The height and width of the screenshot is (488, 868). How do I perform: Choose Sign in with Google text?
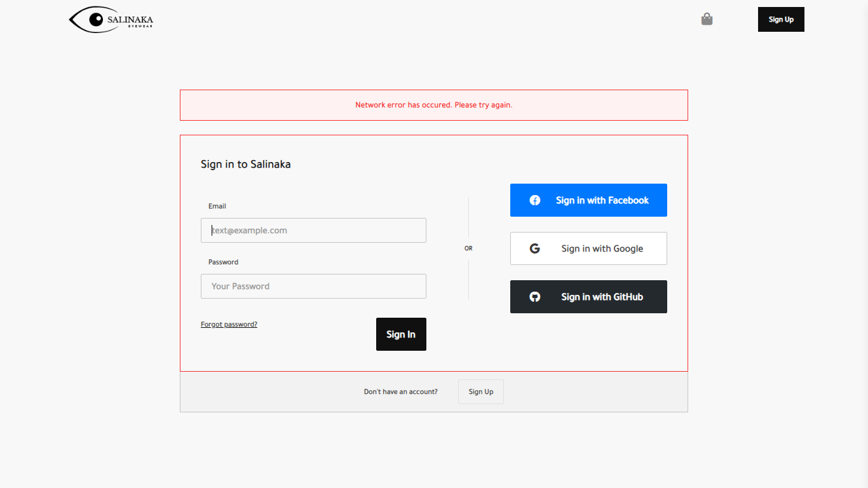(x=602, y=248)
